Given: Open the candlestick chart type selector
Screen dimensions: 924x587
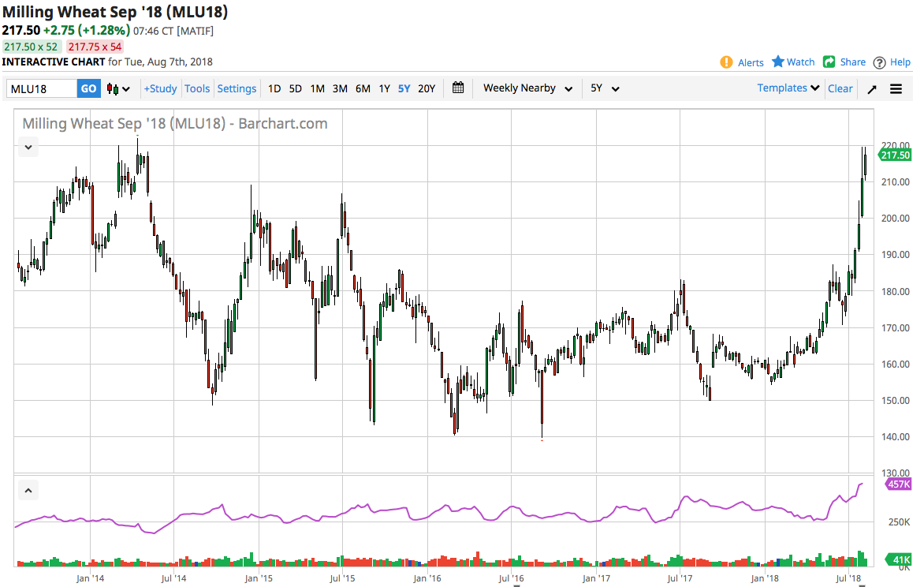Looking at the screenshot, I should tap(117, 89).
